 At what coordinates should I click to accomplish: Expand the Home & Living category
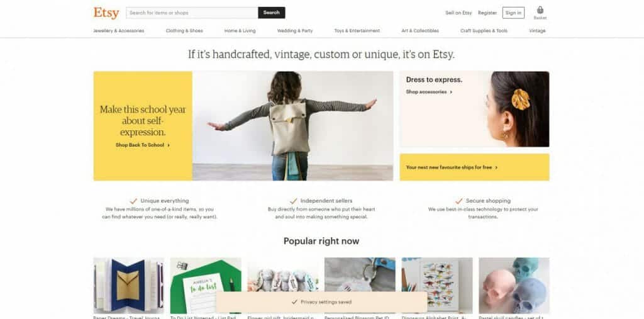pyautogui.click(x=240, y=31)
